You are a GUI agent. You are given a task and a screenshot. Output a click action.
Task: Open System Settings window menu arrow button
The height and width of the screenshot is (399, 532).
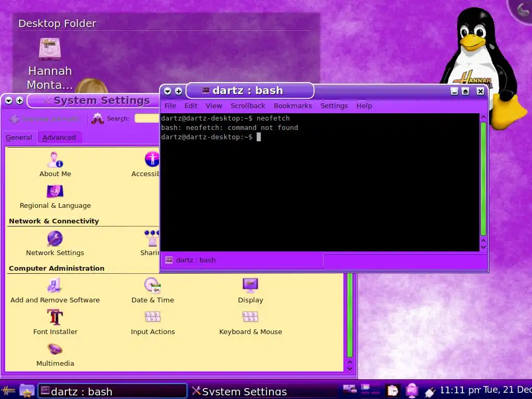click(x=9, y=101)
